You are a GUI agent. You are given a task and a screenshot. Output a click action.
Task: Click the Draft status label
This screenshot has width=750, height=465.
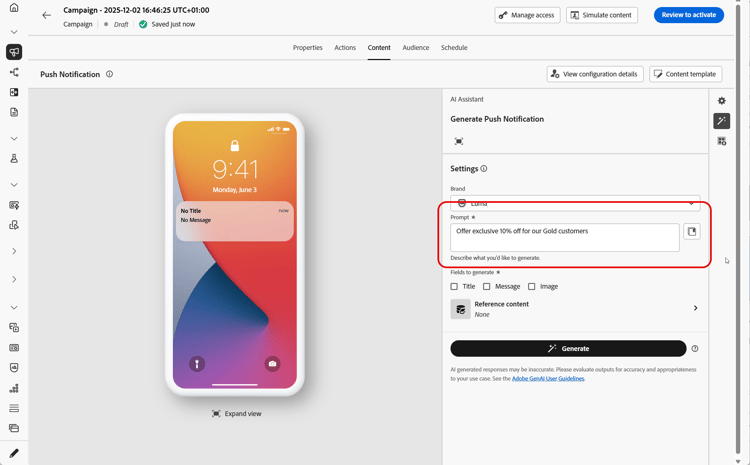point(121,24)
